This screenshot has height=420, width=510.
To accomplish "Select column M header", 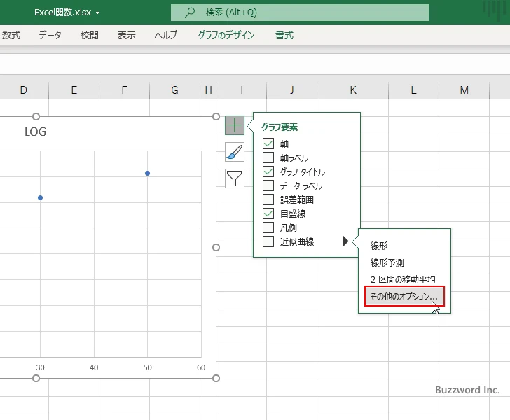I will [464, 90].
